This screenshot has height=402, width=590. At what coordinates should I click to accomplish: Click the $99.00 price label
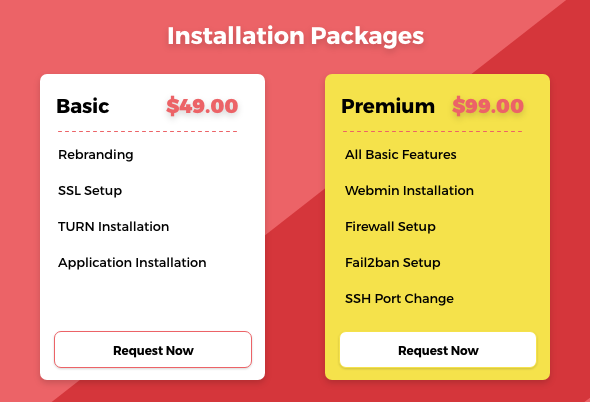(488, 106)
